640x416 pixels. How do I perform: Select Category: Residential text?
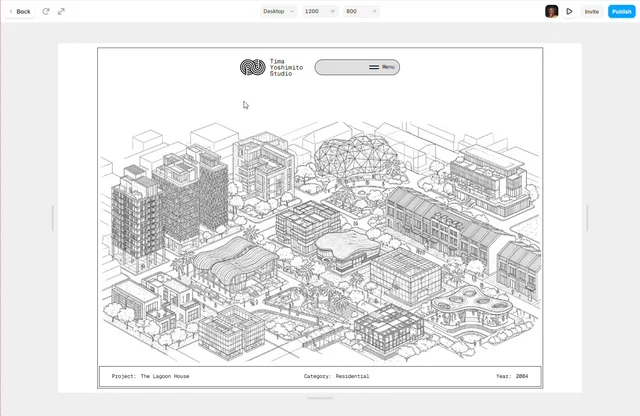point(336,376)
